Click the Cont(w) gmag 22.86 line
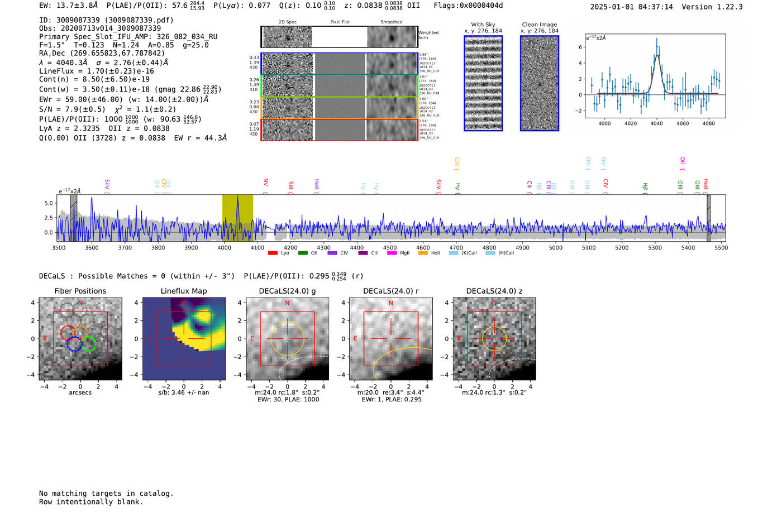 [x=131, y=89]
